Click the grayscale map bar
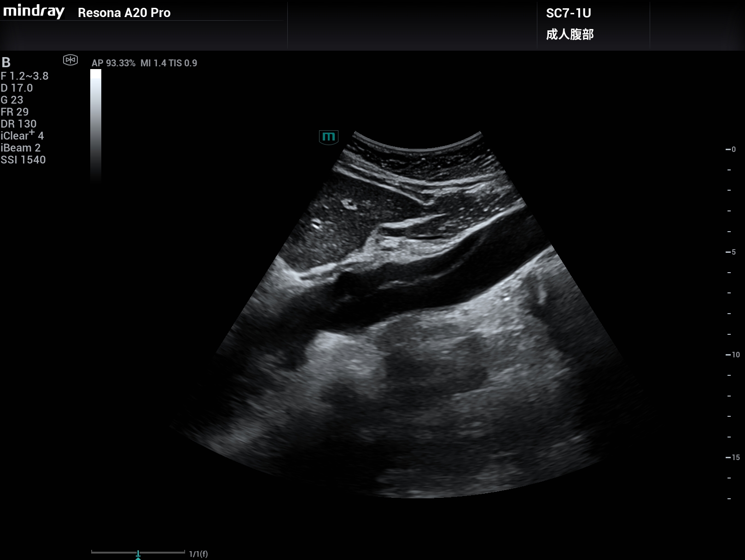Screen dimensions: 745x560 pos(96,127)
